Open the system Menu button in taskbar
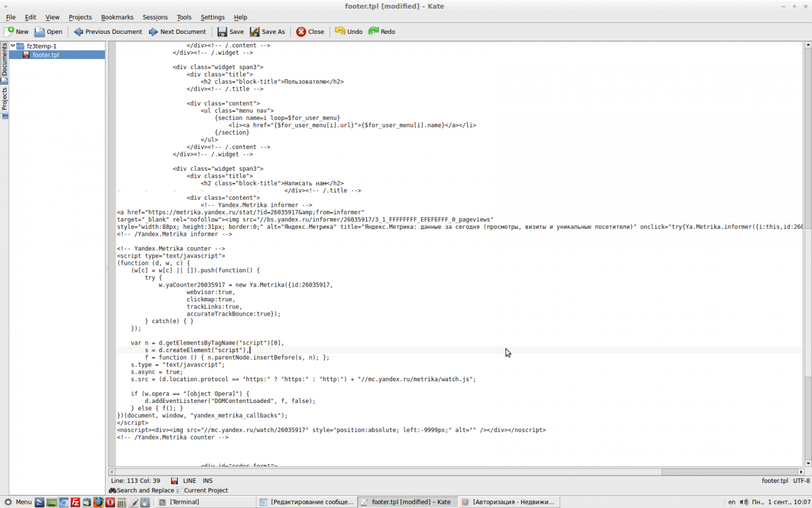The height and width of the screenshot is (508, 812). click(x=18, y=502)
